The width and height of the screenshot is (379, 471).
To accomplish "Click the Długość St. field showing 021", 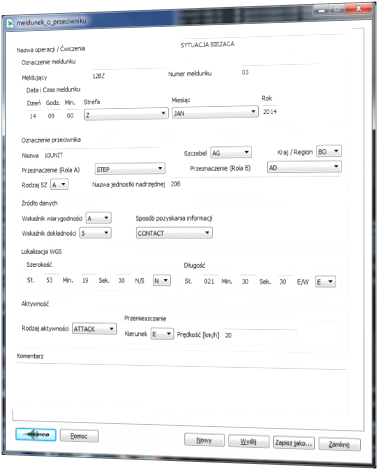I will (x=209, y=281).
